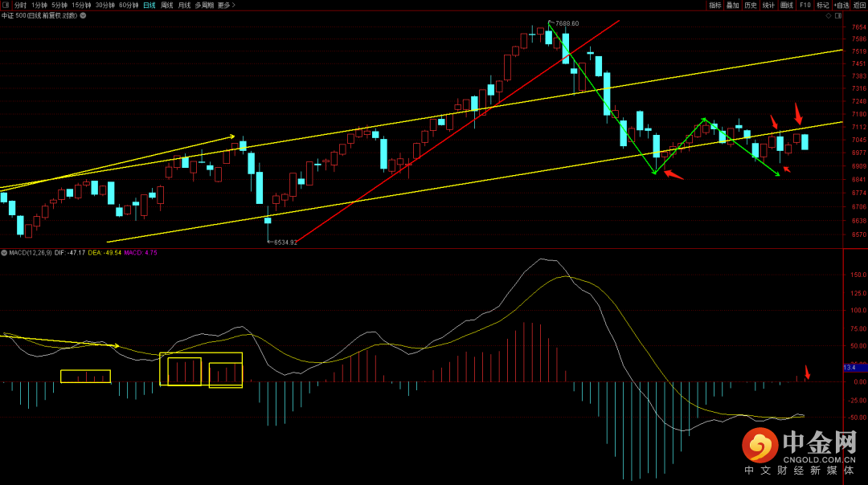Screen dimensions: 868x485
Task: Expand the MACD indicator dropdown arrow
Action: [x=4, y=253]
